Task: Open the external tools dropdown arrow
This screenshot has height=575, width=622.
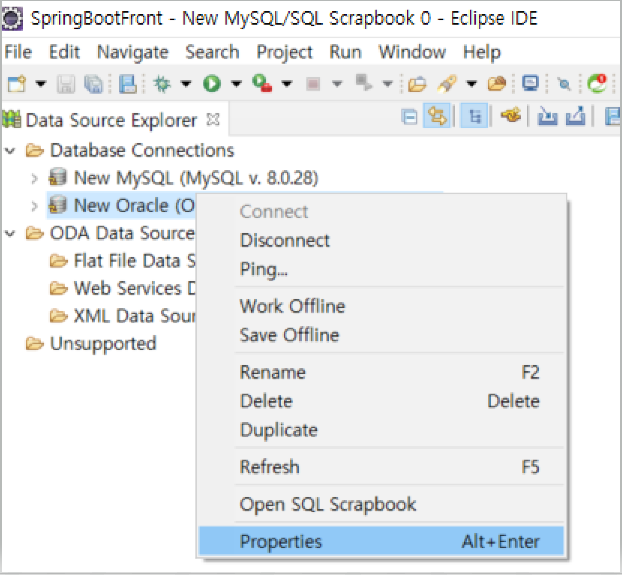Action: point(388,84)
